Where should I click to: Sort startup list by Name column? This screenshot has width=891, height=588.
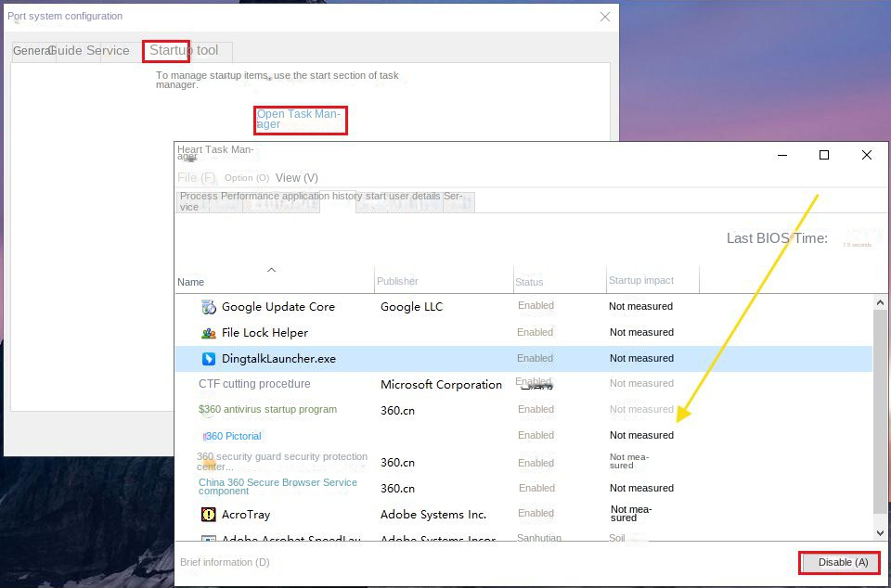pos(191,282)
